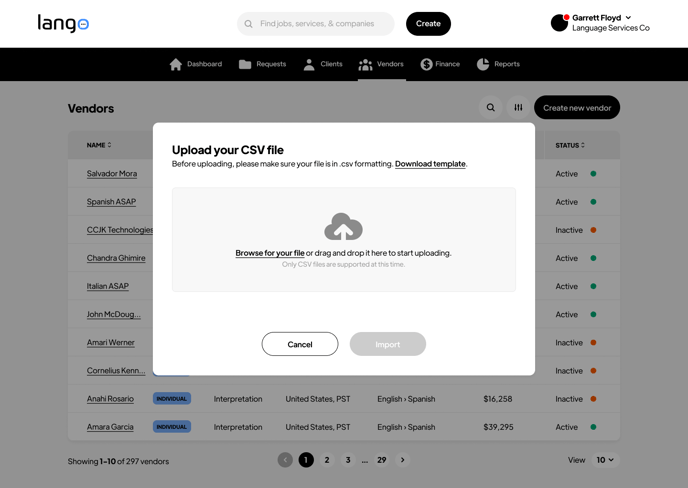The image size is (688, 488).
Task: Open Anahi Rosario vendor link
Action: point(110,398)
